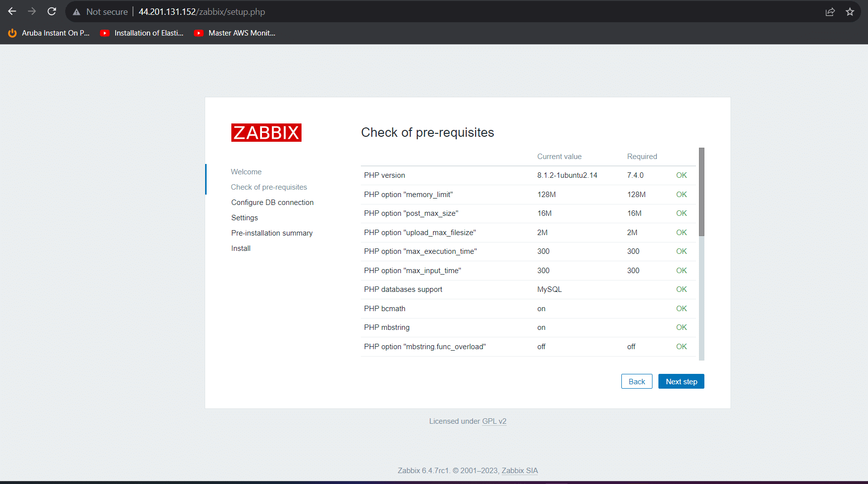Click the Not secure warning icon

click(x=77, y=12)
